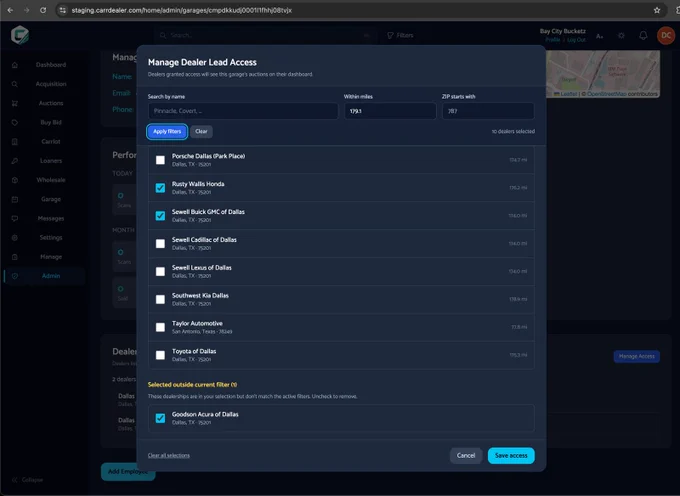Click the Dashboard home icon in the sidebar

pos(15,65)
